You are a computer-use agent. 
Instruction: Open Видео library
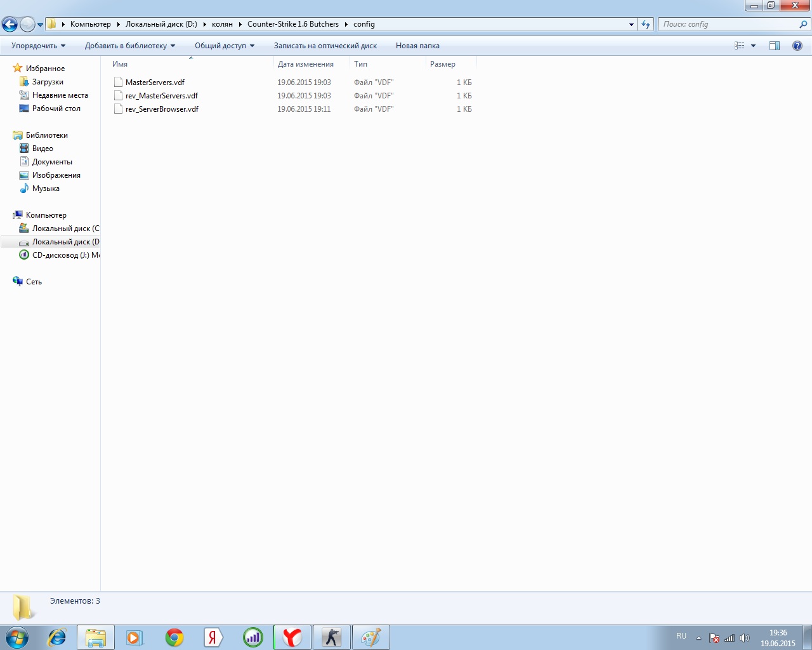[x=43, y=149]
